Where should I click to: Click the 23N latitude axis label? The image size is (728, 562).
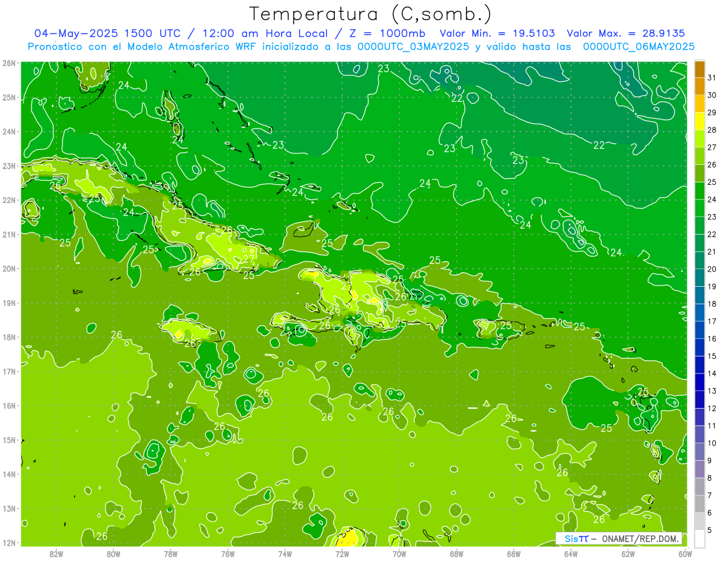point(9,166)
